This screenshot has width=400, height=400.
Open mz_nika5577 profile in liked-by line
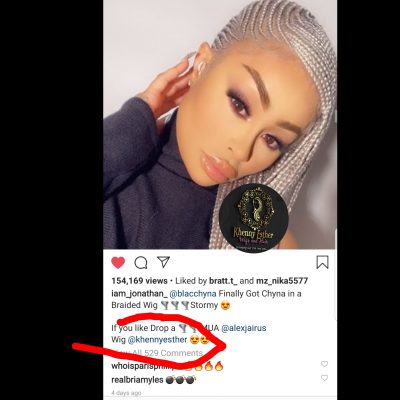[282, 281]
